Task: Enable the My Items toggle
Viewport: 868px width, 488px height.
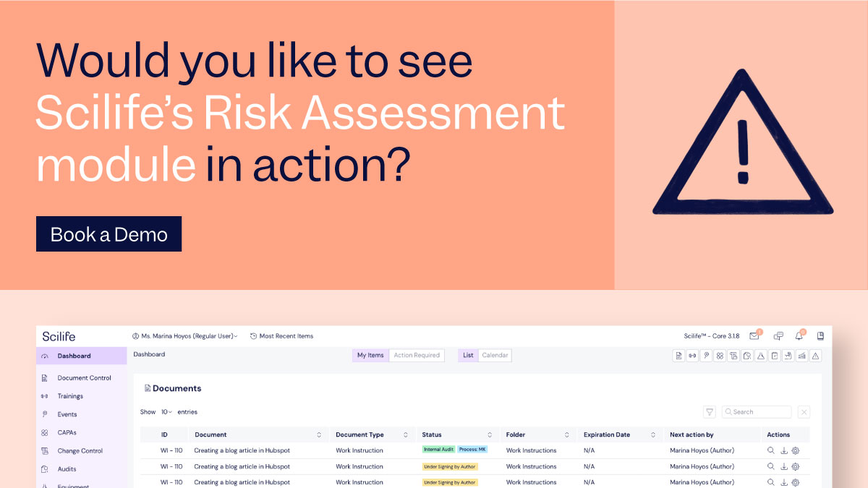Action: coord(370,355)
